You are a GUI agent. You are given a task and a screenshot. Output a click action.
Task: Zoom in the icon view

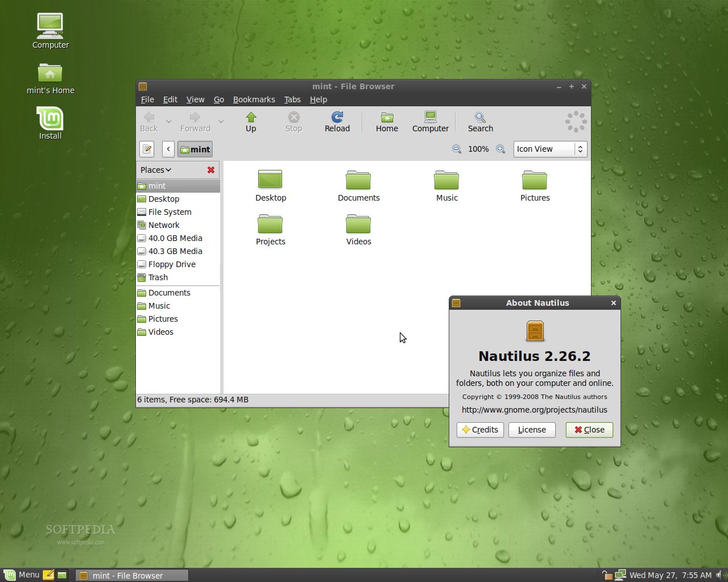(x=500, y=149)
